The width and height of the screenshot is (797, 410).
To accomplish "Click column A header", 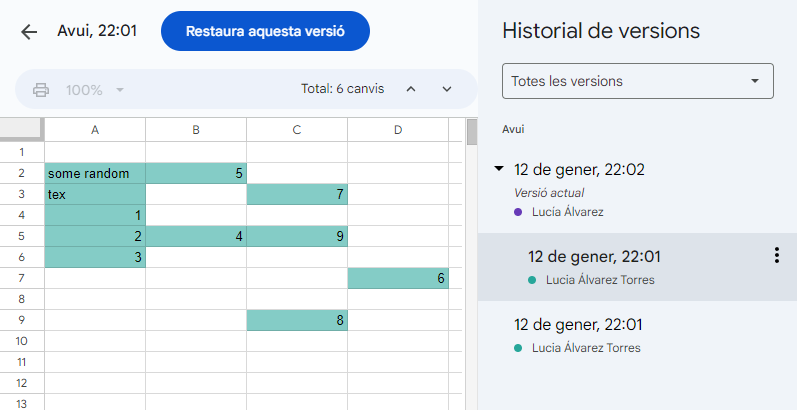I will pos(95,130).
